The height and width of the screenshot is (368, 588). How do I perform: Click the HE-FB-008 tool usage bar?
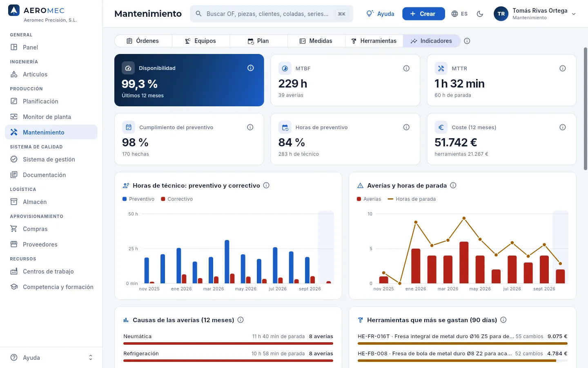pyautogui.click(x=463, y=361)
